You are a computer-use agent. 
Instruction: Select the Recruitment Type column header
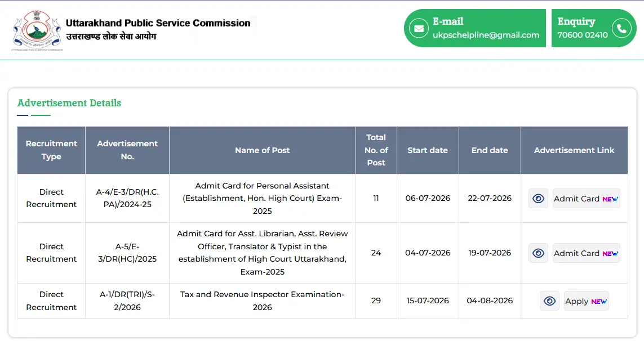click(x=51, y=150)
